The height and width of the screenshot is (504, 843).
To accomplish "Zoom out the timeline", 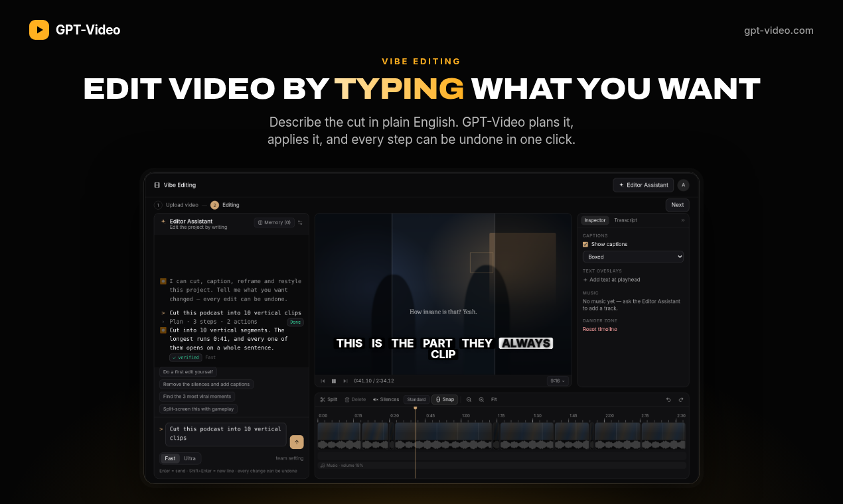I will [x=469, y=399].
